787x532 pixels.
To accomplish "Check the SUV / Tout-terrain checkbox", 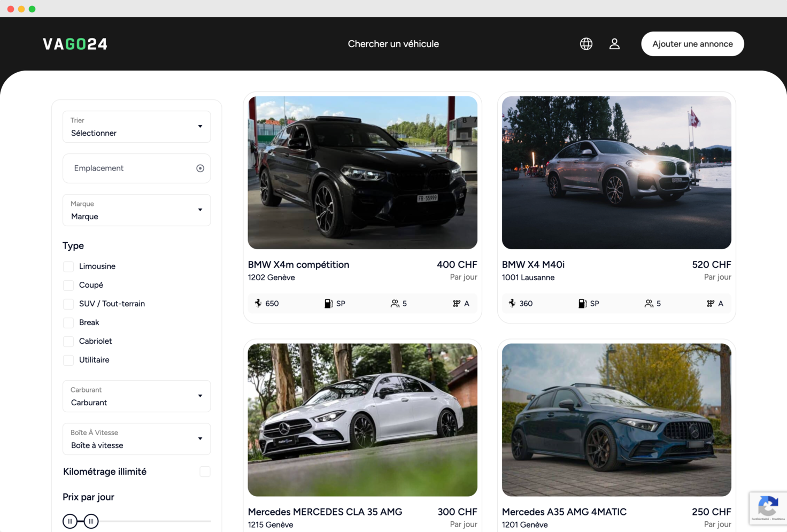I will click(x=68, y=304).
